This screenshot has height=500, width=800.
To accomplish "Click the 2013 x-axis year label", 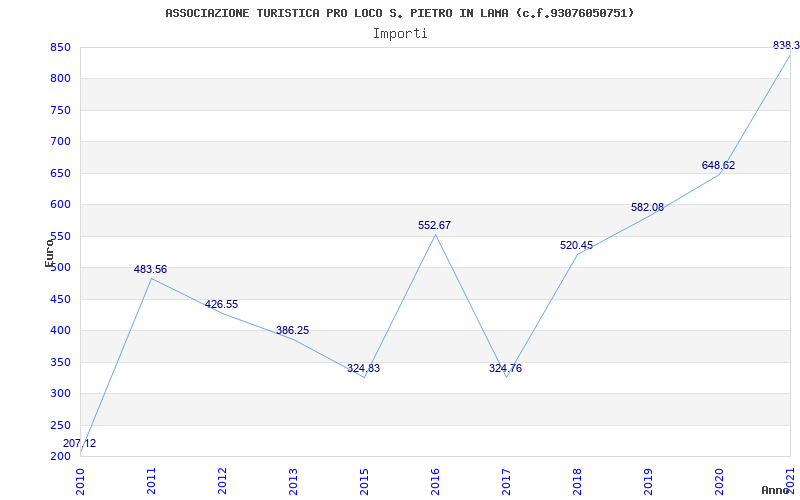I will (x=293, y=481).
